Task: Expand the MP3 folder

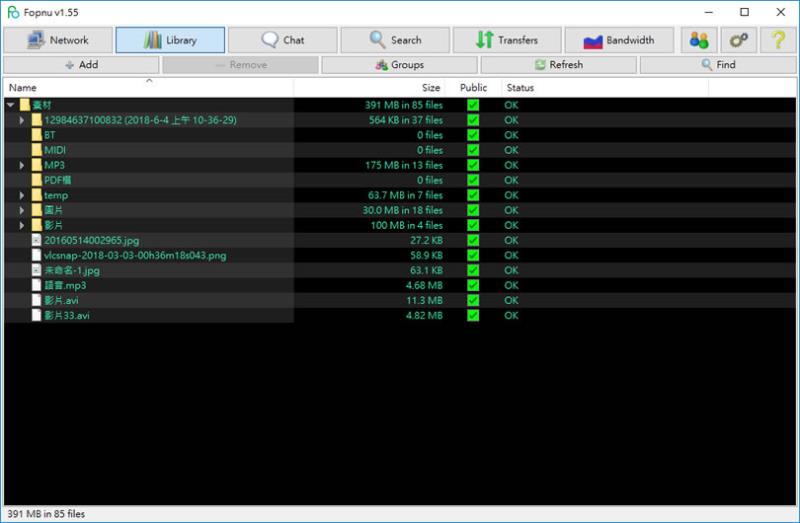Action: click(x=21, y=165)
